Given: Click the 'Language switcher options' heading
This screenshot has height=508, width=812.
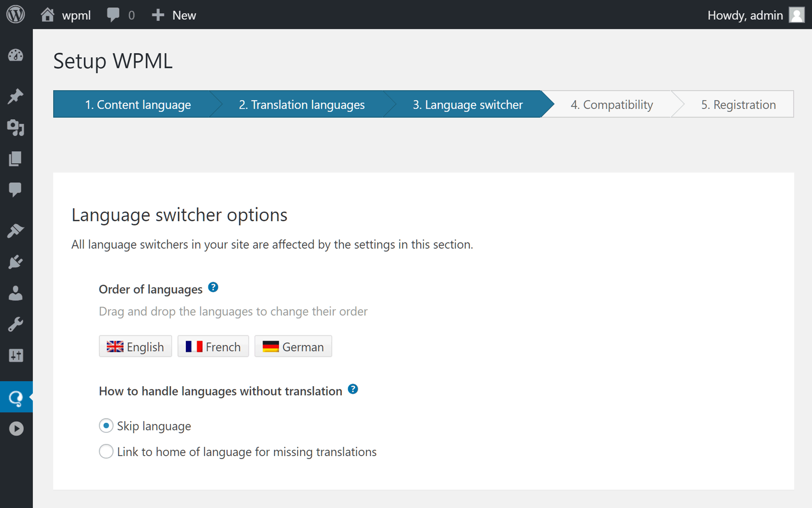Looking at the screenshot, I should [180, 215].
